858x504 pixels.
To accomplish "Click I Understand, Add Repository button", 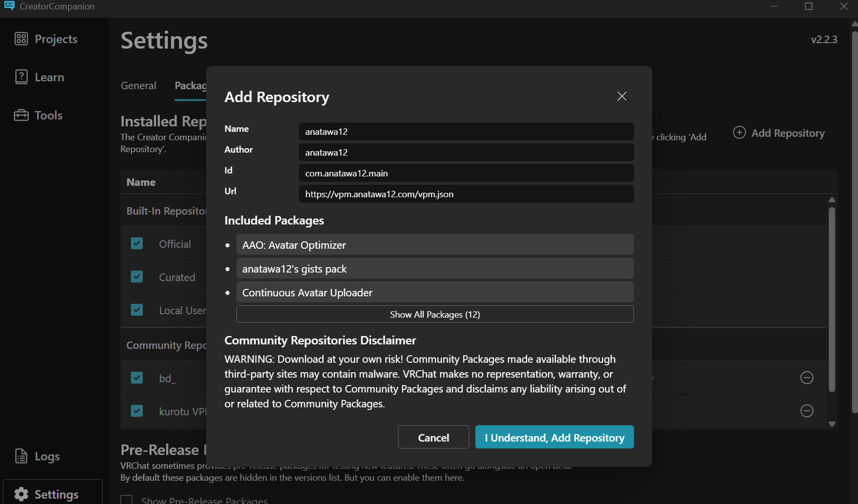I will click(x=554, y=437).
